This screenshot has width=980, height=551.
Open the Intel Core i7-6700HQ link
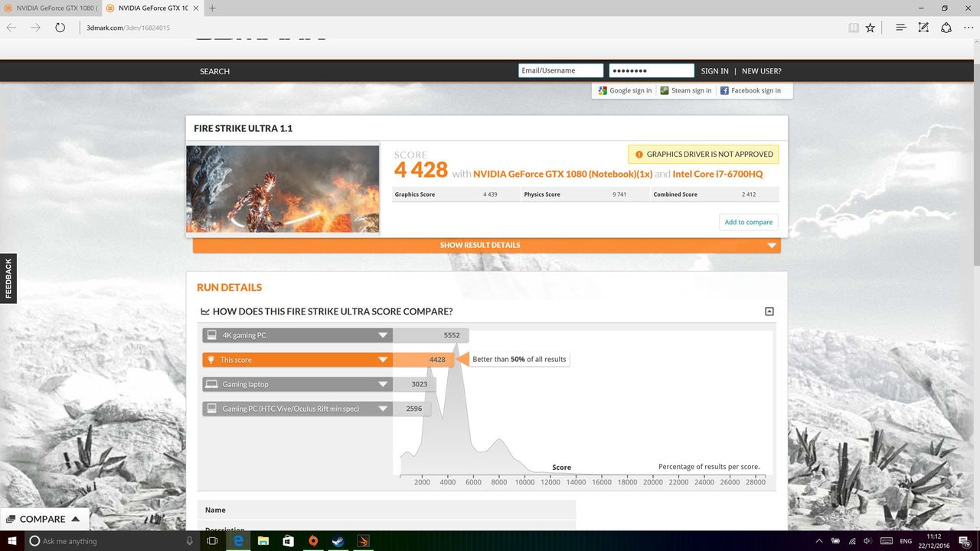tap(717, 174)
